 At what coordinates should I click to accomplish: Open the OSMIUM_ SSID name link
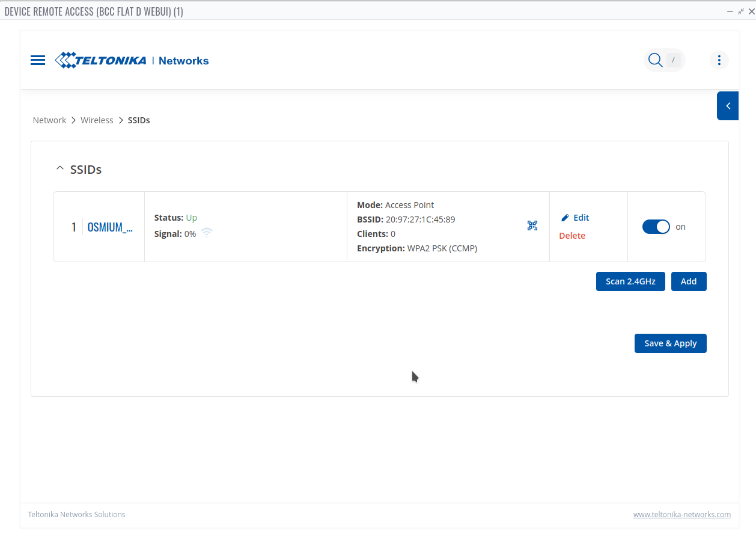point(110,227)
